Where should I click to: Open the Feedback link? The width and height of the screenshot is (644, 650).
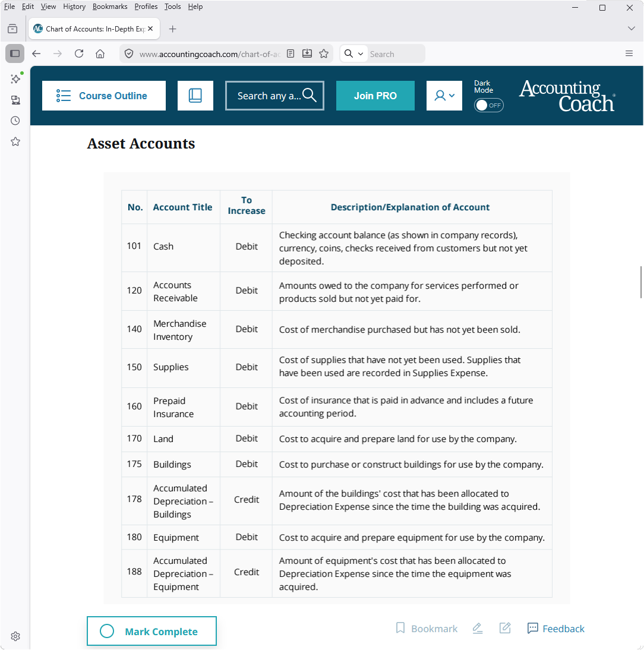555,629
